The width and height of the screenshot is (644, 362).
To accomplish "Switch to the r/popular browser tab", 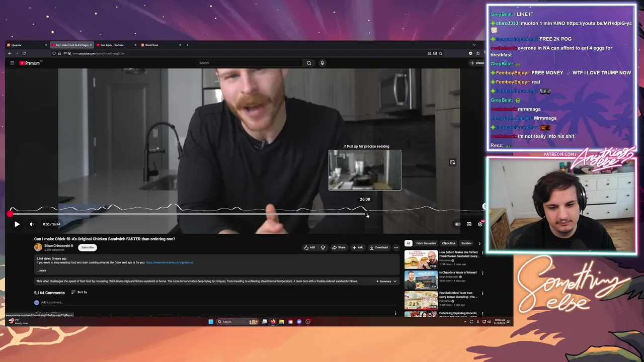I will pos(26,45).
